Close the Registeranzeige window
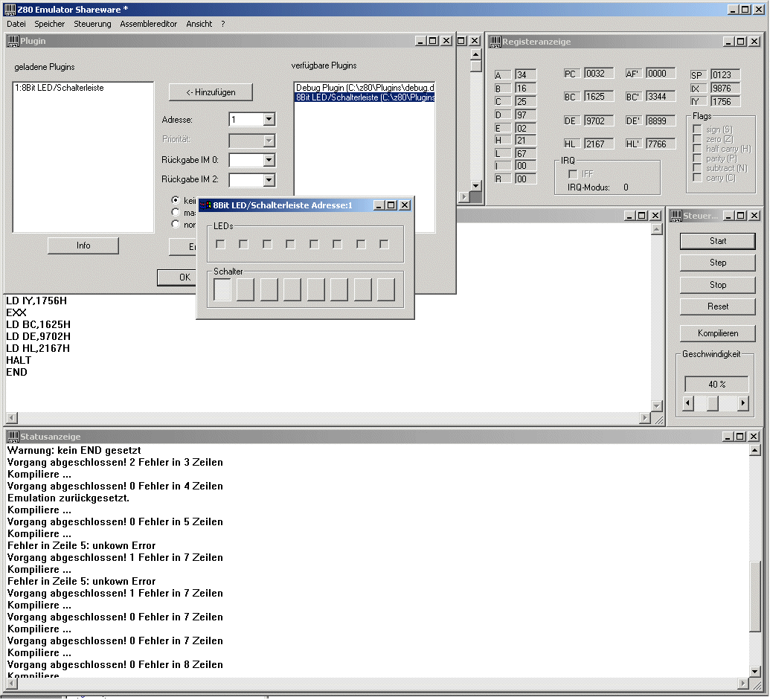 point(755,42)
